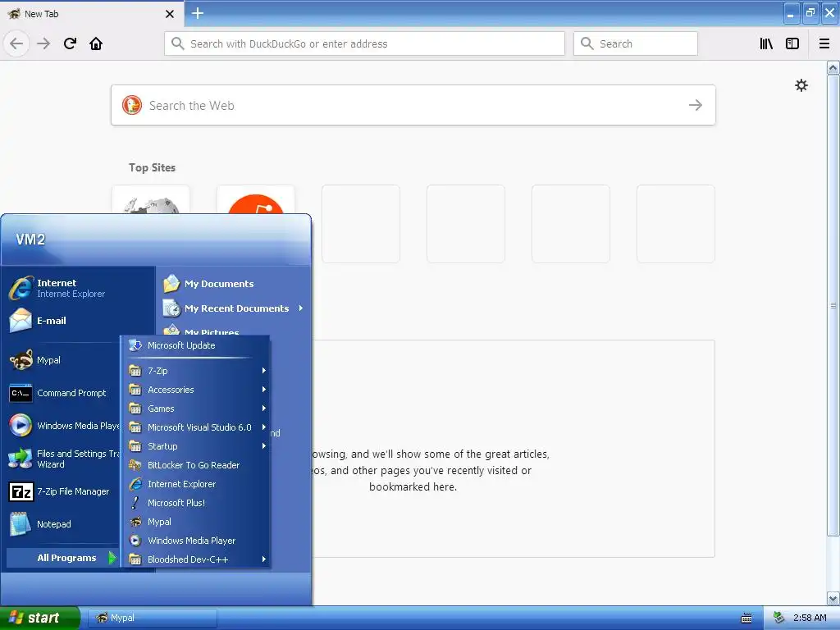Expand the Startup program folder

194,446
